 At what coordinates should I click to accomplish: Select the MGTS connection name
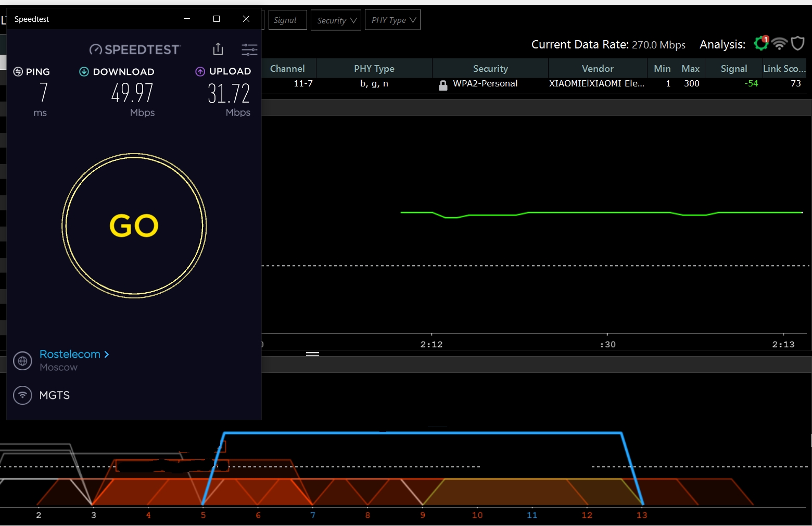point(55,395)
